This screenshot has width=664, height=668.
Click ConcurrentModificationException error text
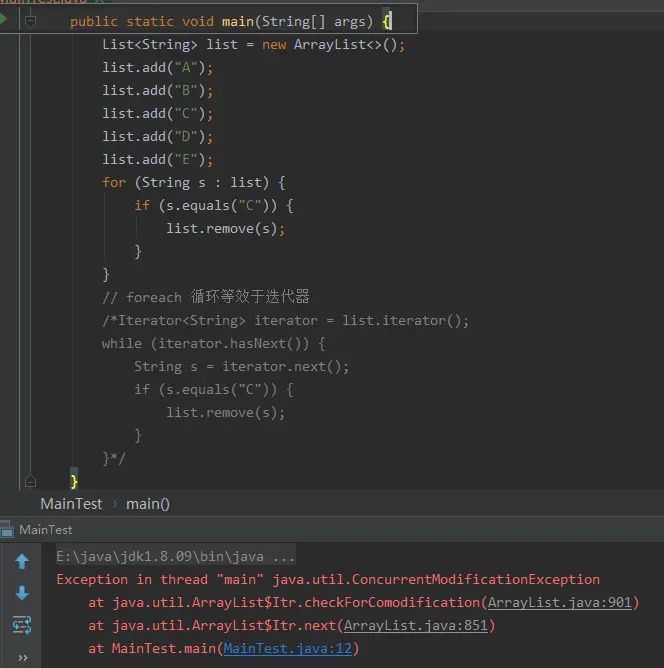pyautogui.click(x=436, y=579)
